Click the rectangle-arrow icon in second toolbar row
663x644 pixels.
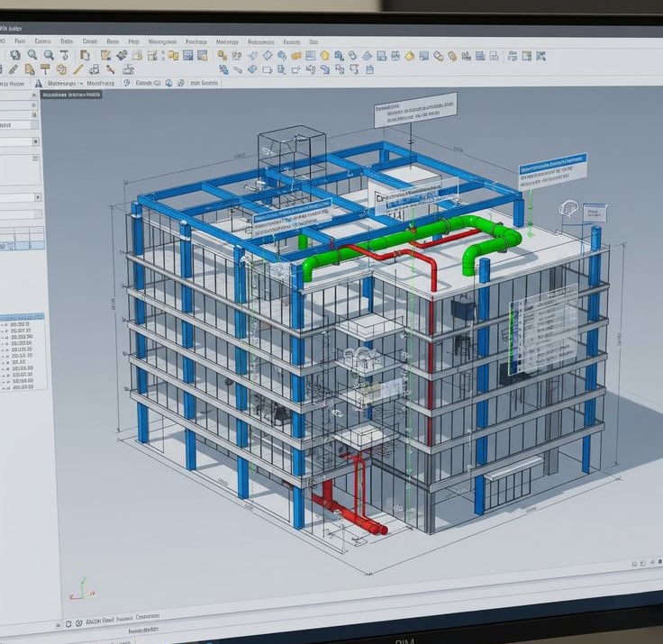tap(268, 69)
